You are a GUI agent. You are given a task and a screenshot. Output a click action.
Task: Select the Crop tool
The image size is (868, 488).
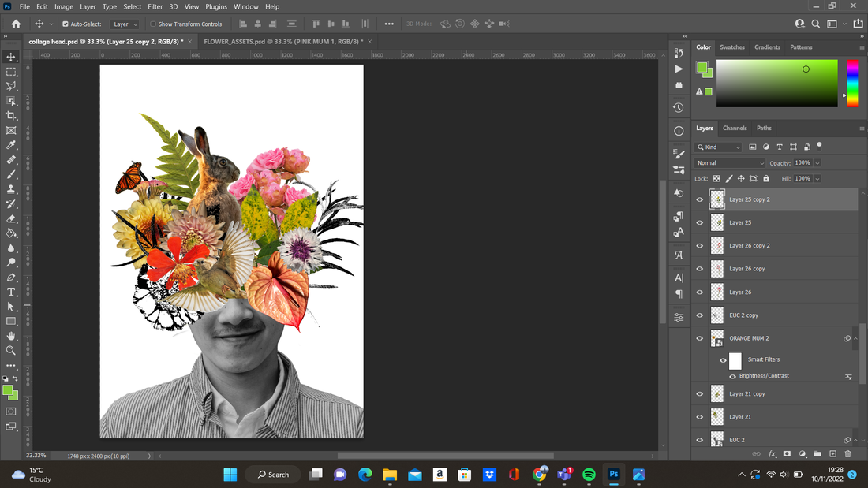tap(10, 115)
